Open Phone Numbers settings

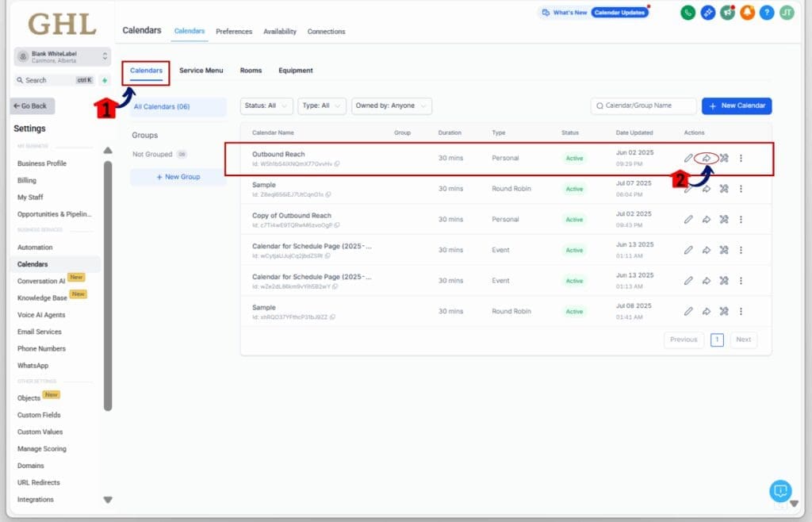click(41, 348)
